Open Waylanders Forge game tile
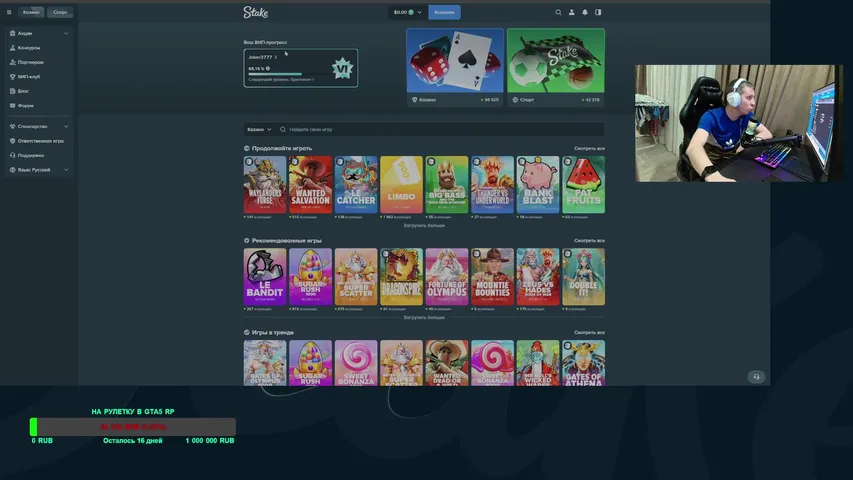This screenshot has width=853, height=480. click(x=265, y=184)
